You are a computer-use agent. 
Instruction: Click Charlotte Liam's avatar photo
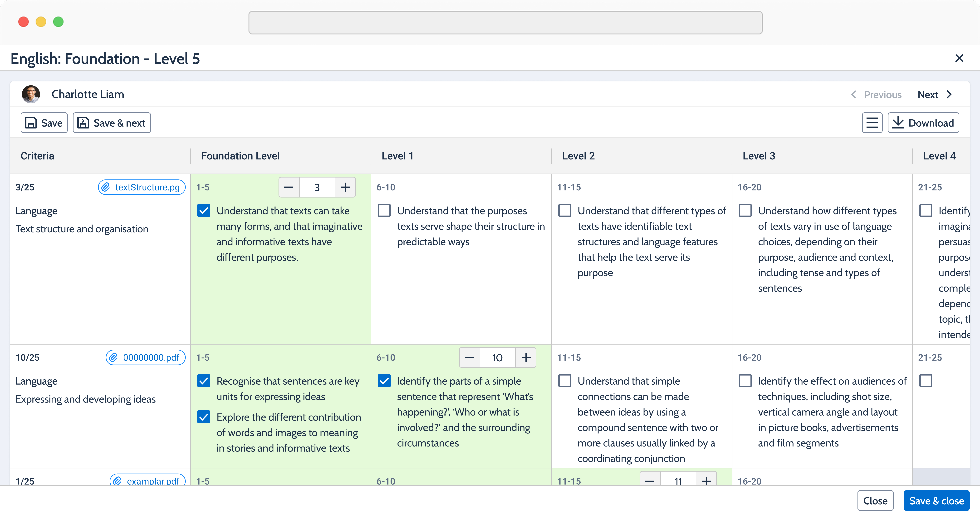pos(31,94)
